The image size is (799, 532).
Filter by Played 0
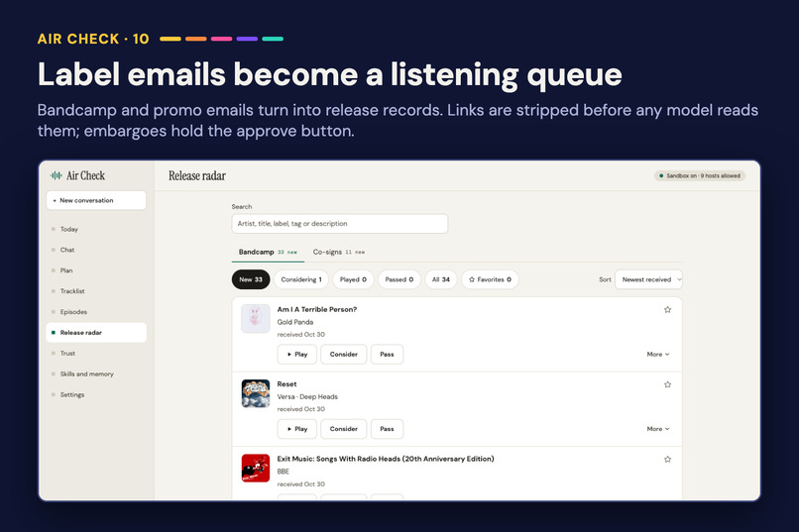pos(353,279)
